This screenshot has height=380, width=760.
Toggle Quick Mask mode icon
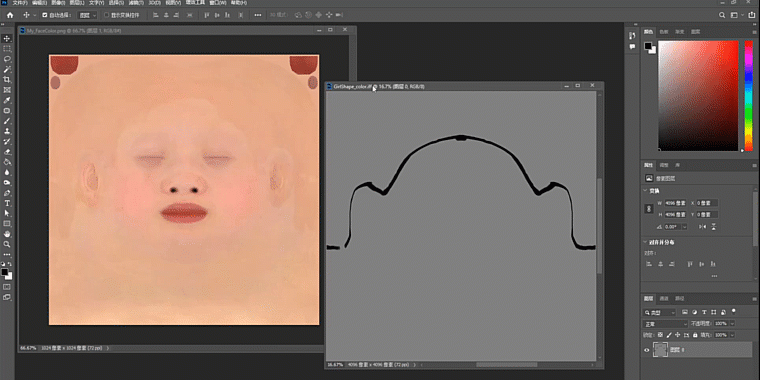click(7, 287)
